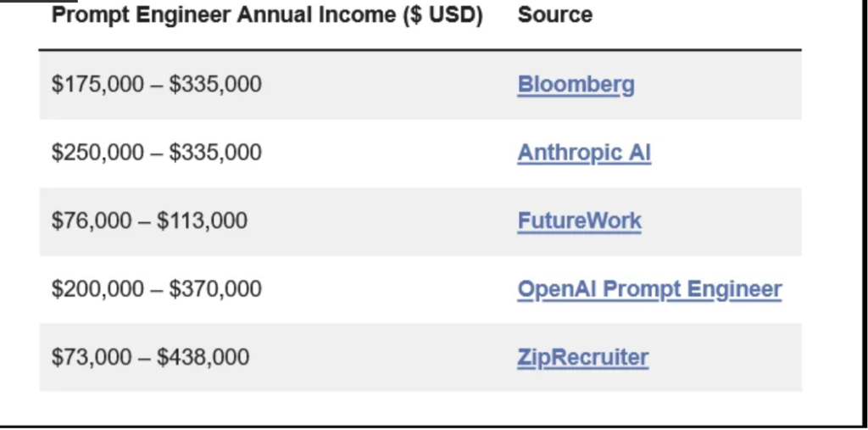Open the Anthropic AI source link
868x430 pixels.
click(x=584, y=153)
